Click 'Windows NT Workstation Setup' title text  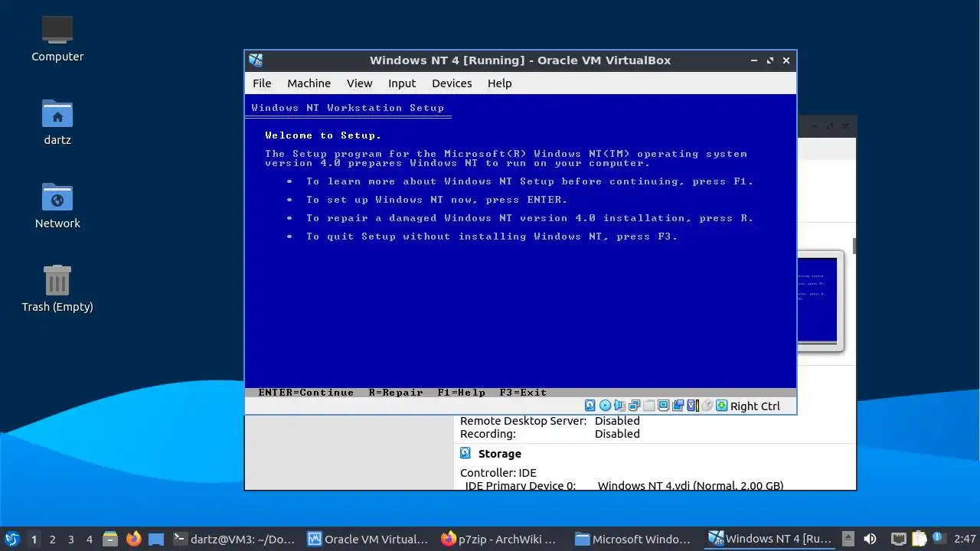pyautogui.click(x=348, y=108)
